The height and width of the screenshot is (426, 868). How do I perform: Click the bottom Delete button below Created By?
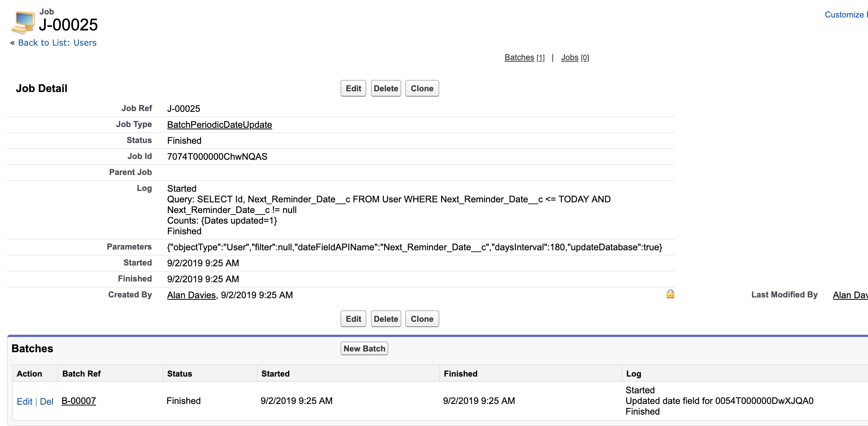pyautogui.click(x=386, y=319)
